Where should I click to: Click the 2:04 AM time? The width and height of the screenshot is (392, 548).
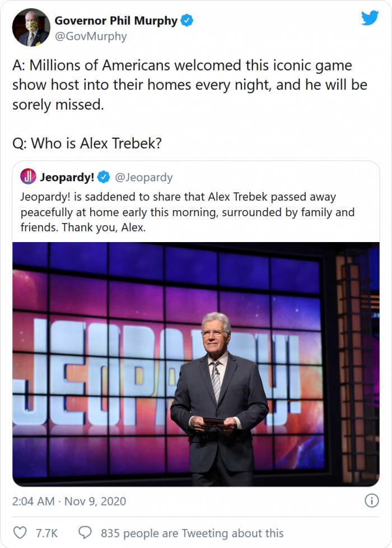(x=33, y=501)
